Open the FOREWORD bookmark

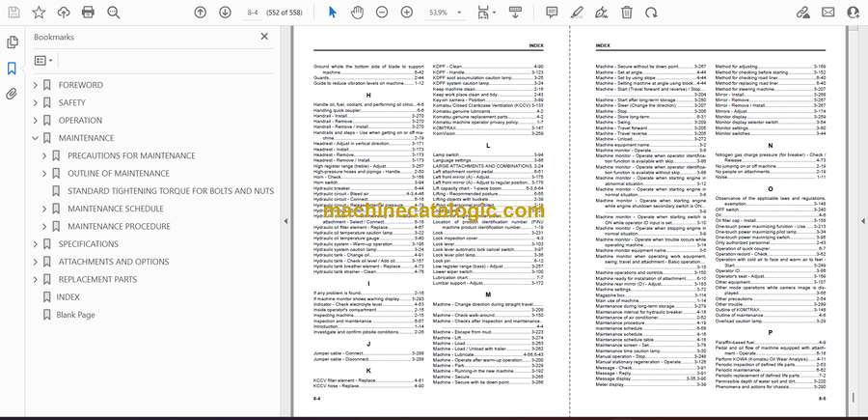81,85
